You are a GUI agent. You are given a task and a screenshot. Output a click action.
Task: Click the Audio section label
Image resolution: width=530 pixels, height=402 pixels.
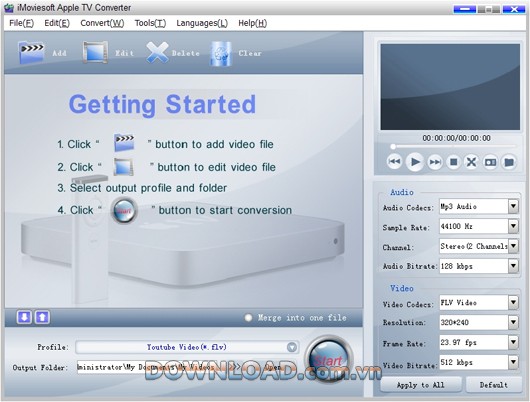point(402,192)
